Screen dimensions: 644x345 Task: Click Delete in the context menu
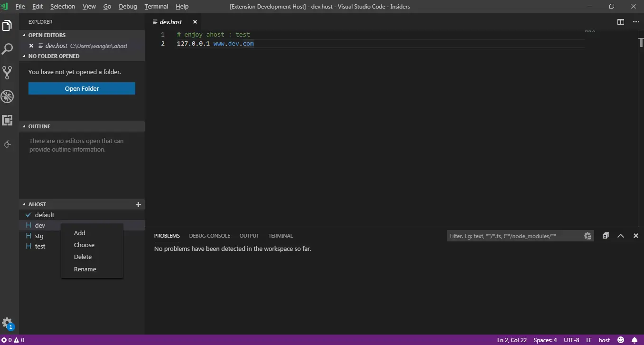pyautogui.click(x=92, y=257)
